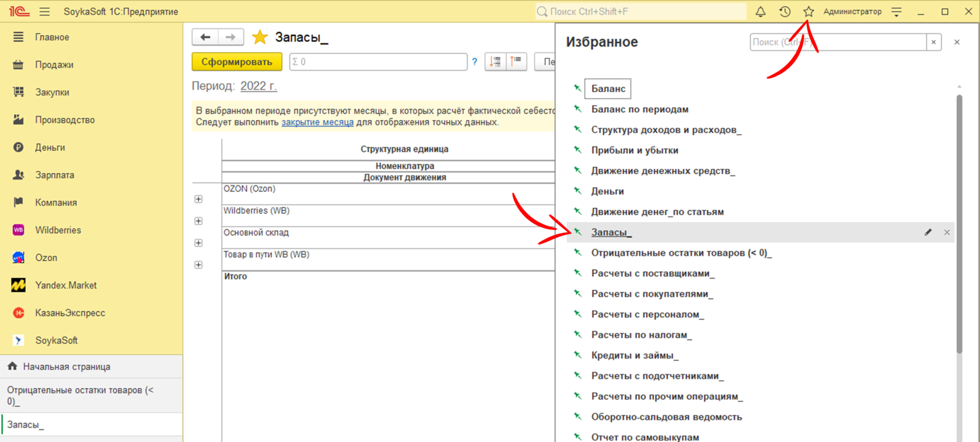The height and width of the screenshot is (442, 980).
Task: Switch to Отрицательные остатки товаров tab in sidebar
Action: point(92,395)
